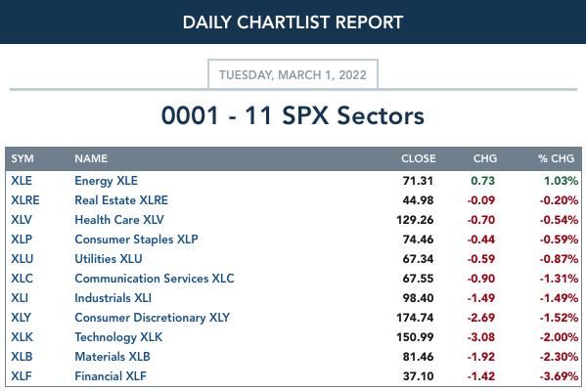Click the Financial XLF link

pos(111,376)
